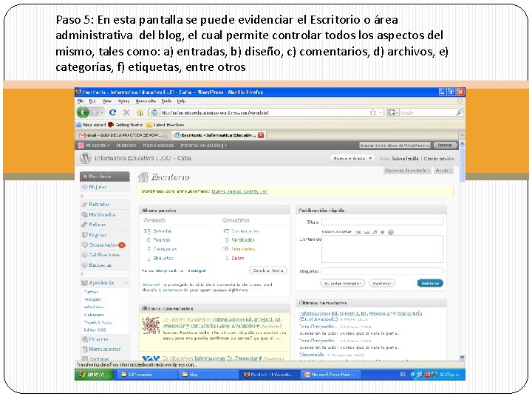This screenshot has height=399, width=532.
Task: Open Enlaces in the sidebar
Action: (97, 225)
